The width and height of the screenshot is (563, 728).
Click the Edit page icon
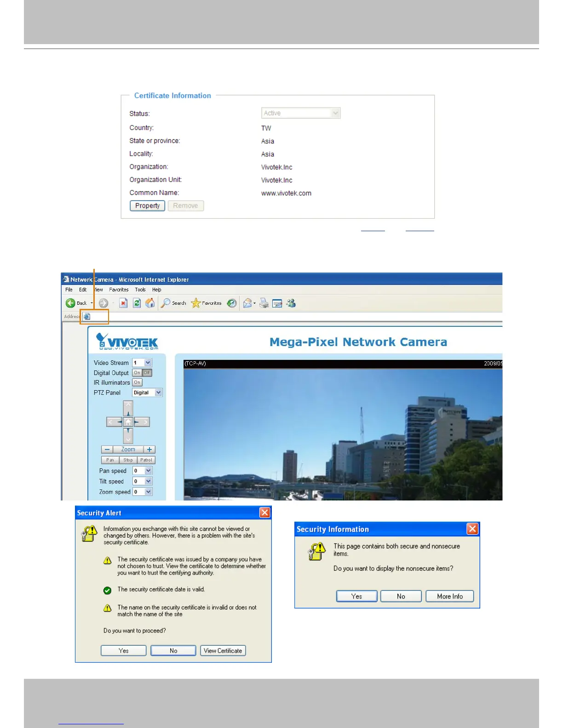click(x=277, y=303)
